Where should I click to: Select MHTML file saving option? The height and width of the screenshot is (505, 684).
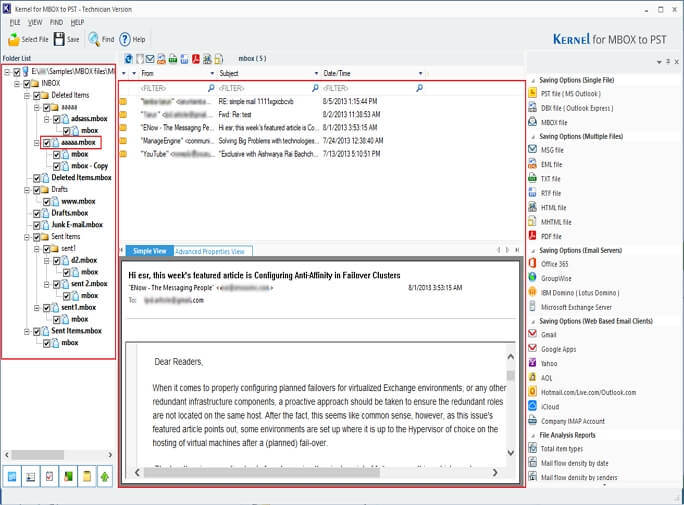(x=556, y=222)
